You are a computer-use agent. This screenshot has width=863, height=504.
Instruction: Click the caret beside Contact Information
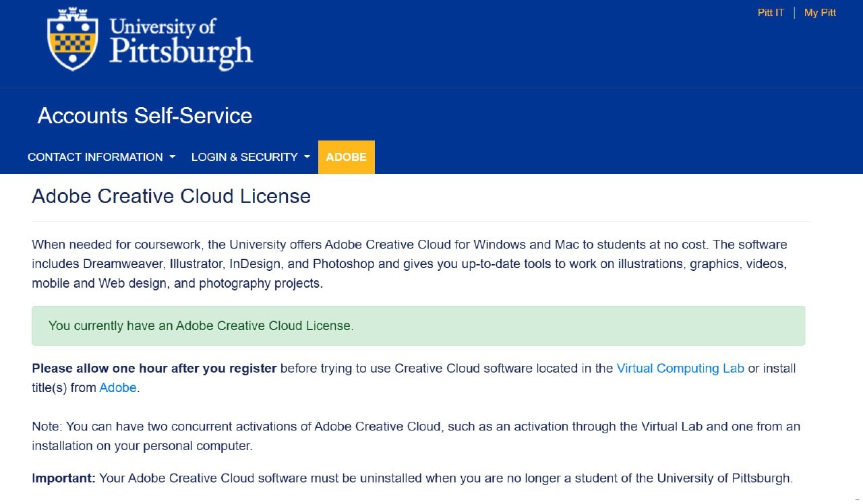[172, 157]
